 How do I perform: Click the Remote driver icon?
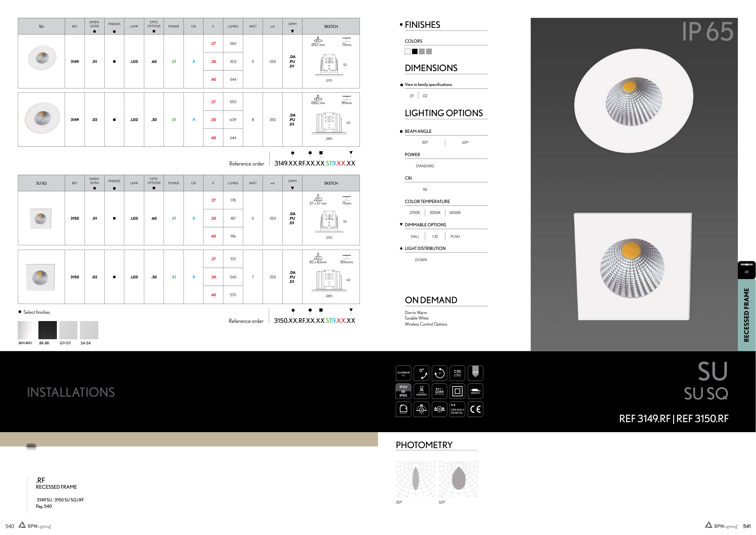click(475, 391)
